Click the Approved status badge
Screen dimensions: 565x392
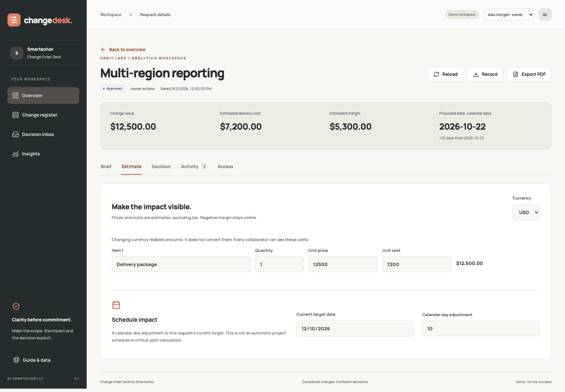[112, 89]
